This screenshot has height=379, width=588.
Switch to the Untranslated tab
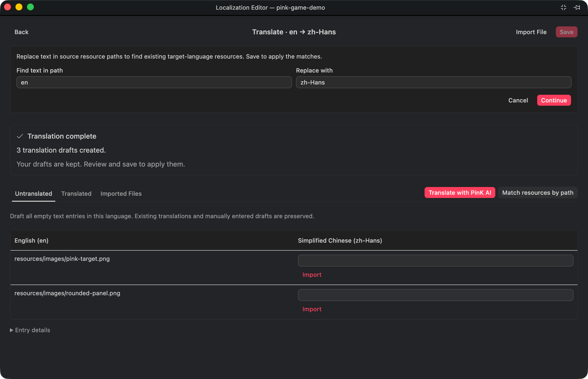(34, 194)
